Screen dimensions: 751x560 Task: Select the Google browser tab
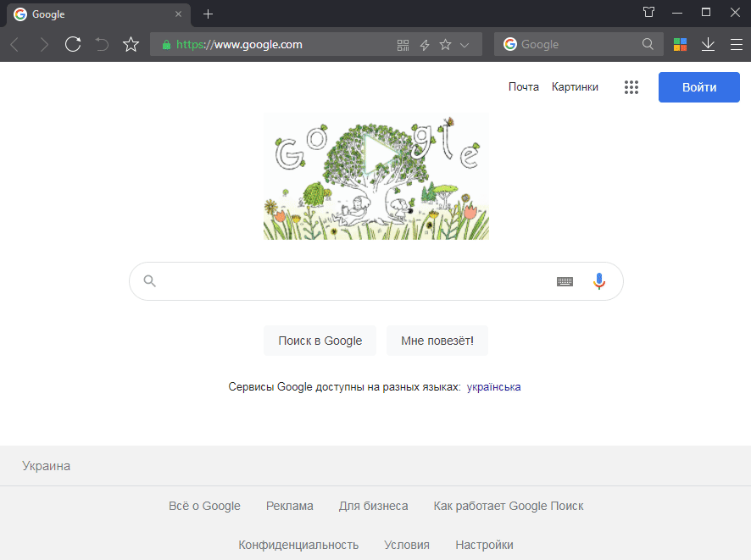pos(98,14)
